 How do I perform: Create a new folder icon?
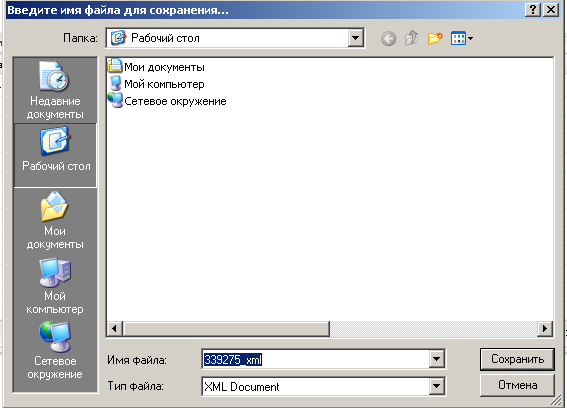click(435, 38)
